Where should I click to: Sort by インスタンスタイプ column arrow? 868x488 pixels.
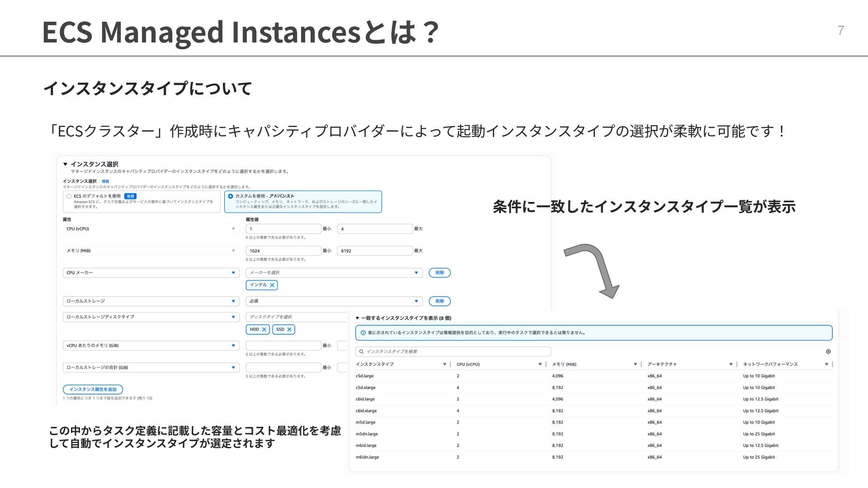444,364
